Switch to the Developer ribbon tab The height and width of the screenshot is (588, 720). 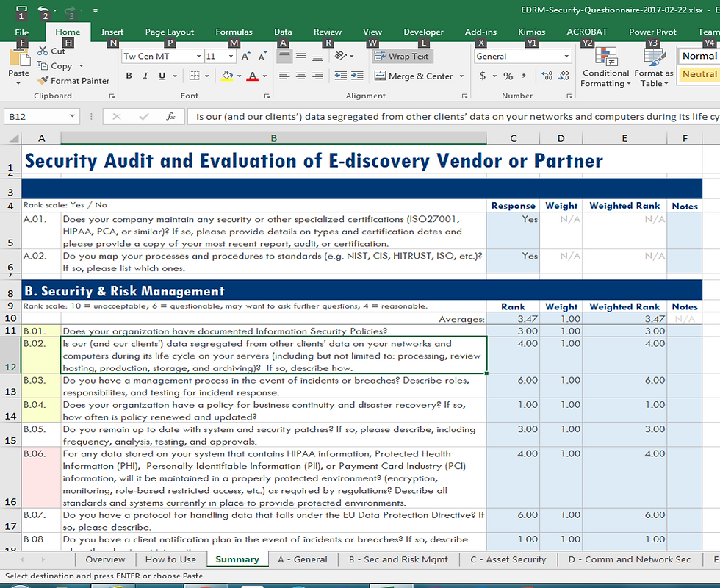(x=423, y=32)
